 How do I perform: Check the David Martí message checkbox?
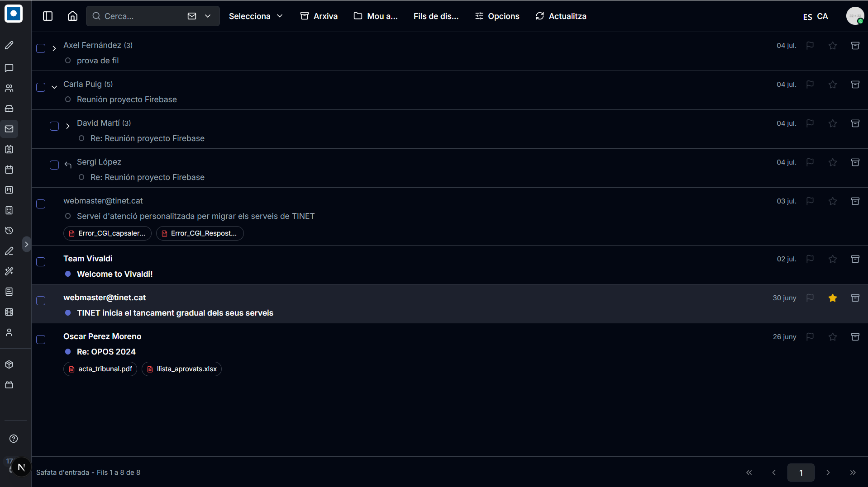point(54,126)
